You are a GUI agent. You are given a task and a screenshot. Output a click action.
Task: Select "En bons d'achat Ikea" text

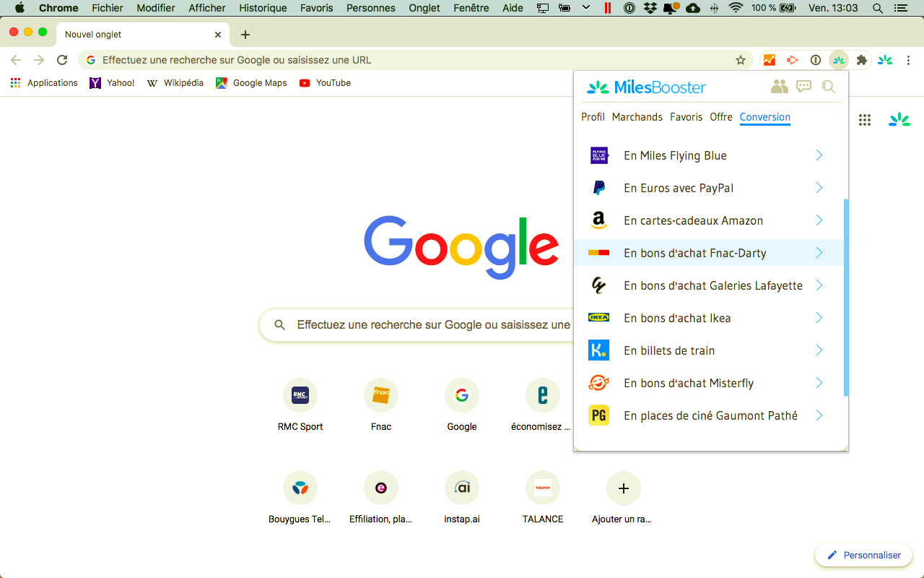(677, 318)
